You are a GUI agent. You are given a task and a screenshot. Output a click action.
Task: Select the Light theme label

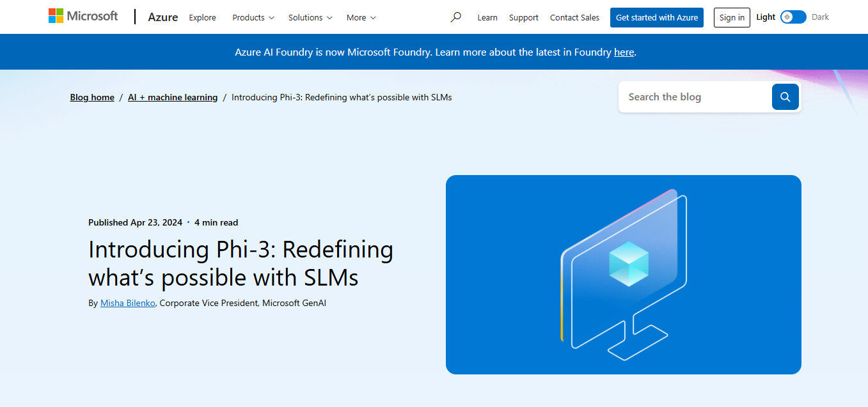pos(766,17)
